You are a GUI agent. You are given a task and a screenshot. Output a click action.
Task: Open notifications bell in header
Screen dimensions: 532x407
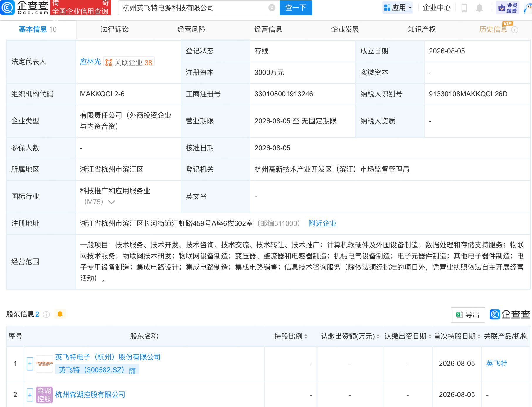click(479, 8)
